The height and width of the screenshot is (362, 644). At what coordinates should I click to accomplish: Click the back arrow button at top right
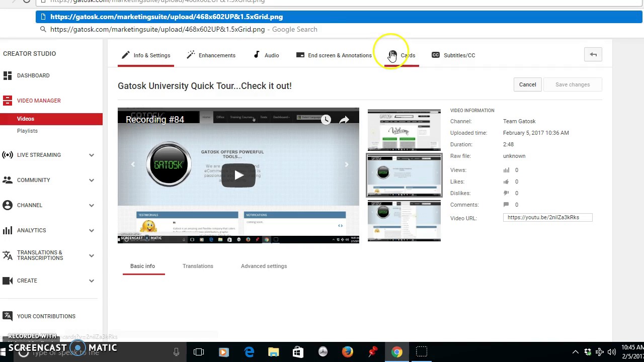[593, 55]
